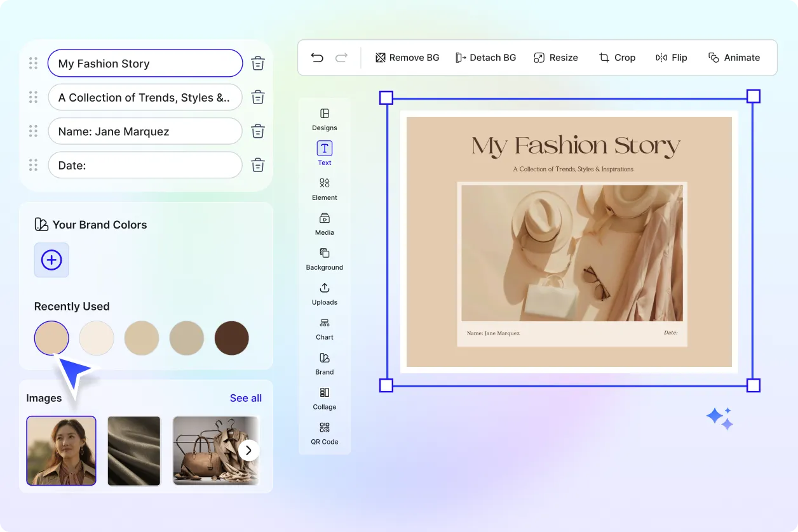This screenshot has height=532, width=798.
Task: Click the Undo arrow
Action: tap(317, 57)
